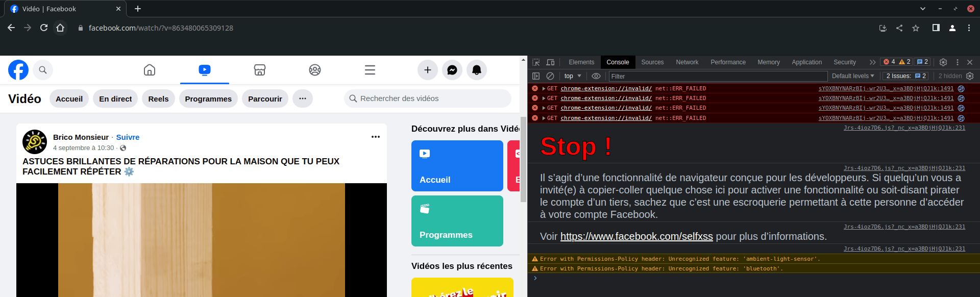Switch to the Network tab
The height and width of the screenshot is (297, 980).
coord(687,62)
